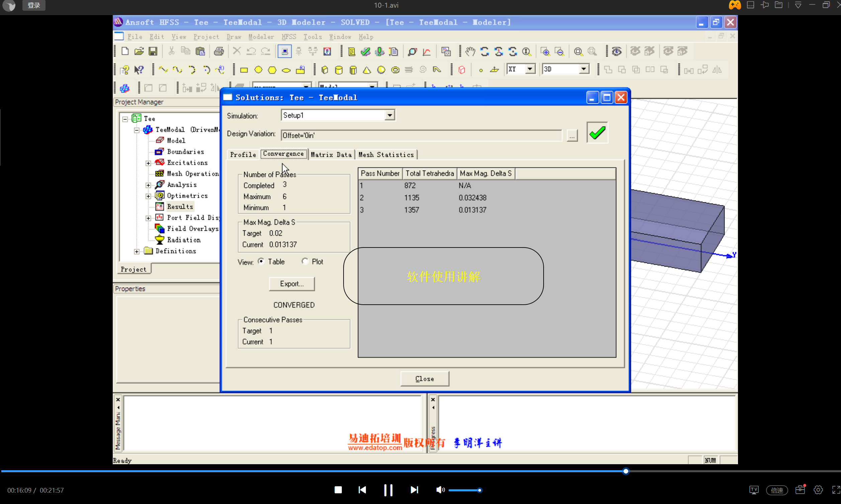Viewport: 841px width, 504px height.
Task: Click the Close button in Solutions dialog
Action: pyautogui.click(x=425, y=379)
